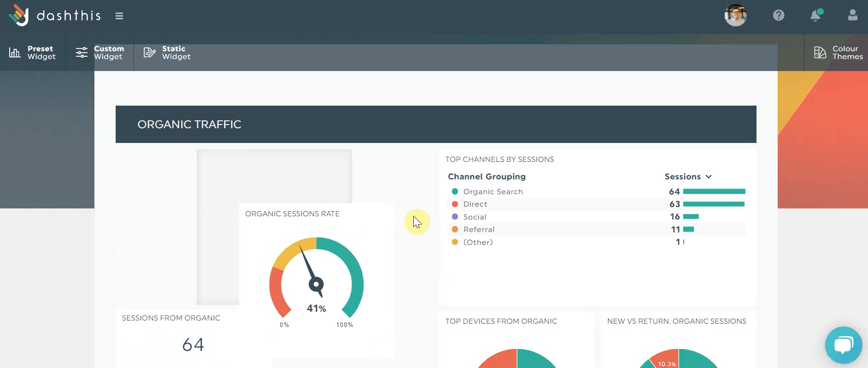Viewport: 868px width, 368px height.
Task: Open the hamburger menu
Action: point(119,16)
